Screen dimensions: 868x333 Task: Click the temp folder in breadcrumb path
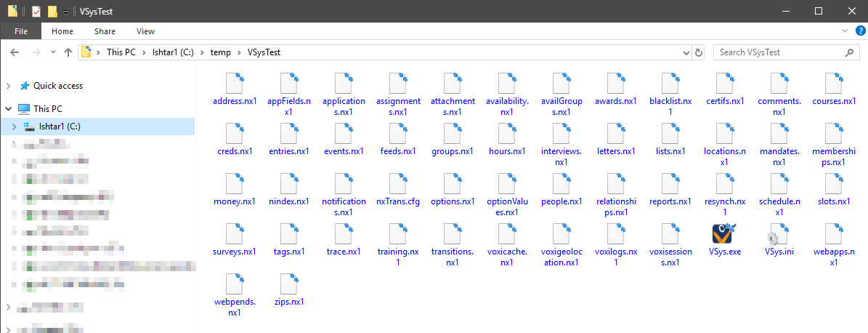point(220,52)
